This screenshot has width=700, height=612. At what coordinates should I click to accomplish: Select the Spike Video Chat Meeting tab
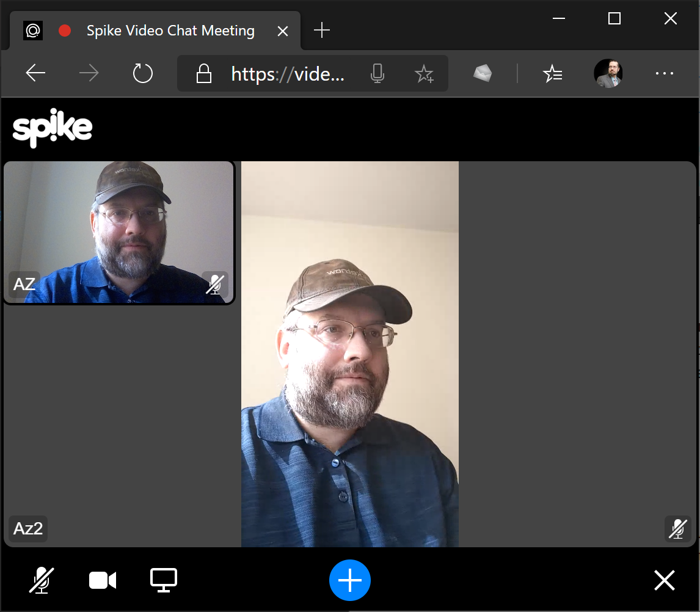170,30
